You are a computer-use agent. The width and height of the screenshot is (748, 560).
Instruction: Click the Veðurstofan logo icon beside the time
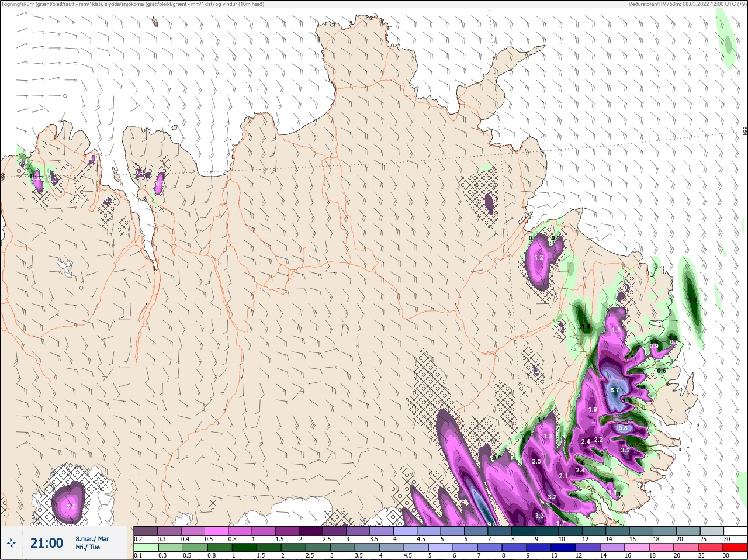pyautogui.click(x=11, y=543)
